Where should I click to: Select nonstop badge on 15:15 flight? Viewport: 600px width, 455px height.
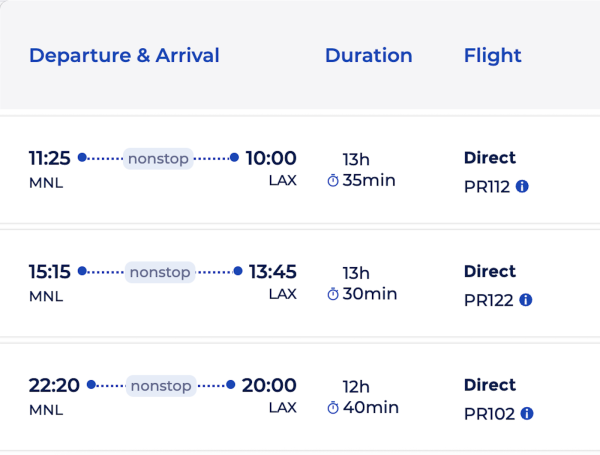pos(161,272)
